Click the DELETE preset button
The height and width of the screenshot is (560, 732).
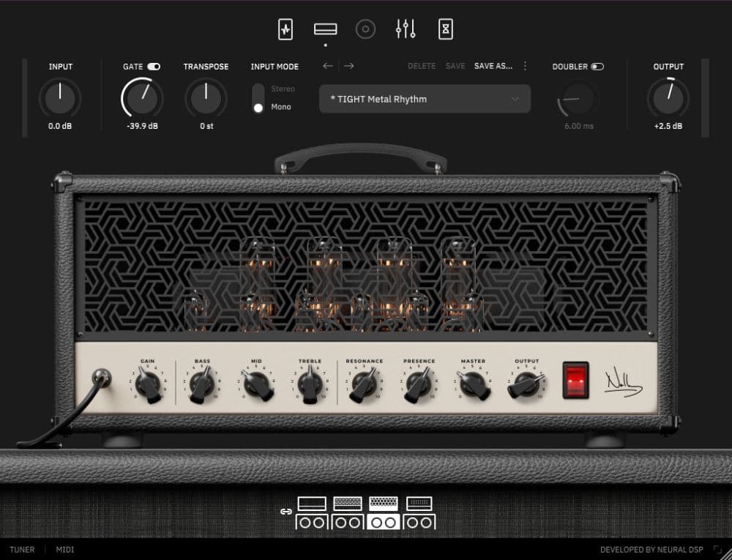click(422, 67)
